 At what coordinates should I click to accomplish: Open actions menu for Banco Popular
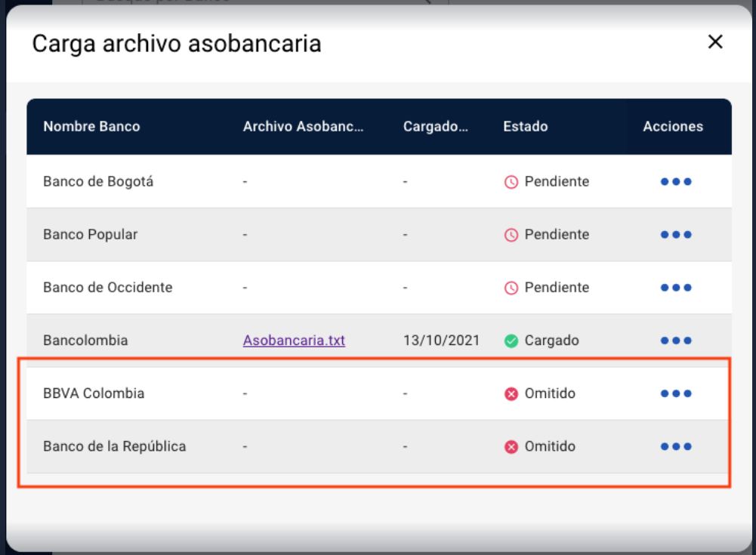point(676,235)
